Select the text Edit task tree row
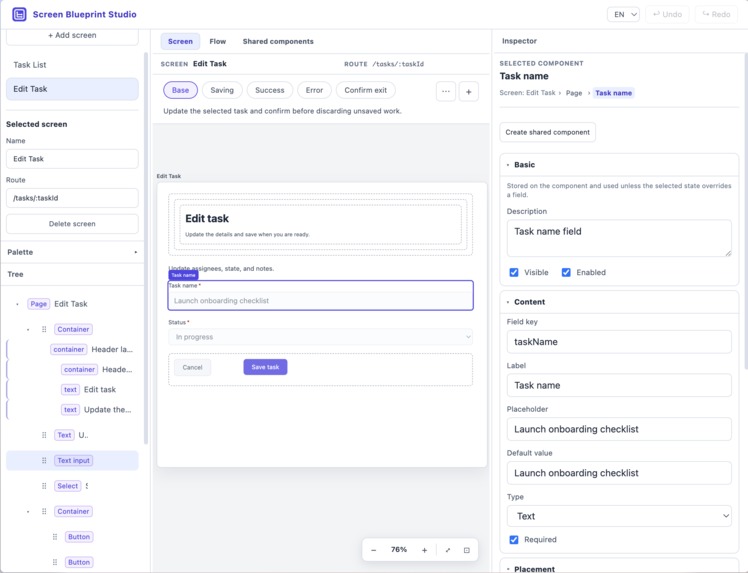Viewport: 748px width, 573px height. point(72,390)
